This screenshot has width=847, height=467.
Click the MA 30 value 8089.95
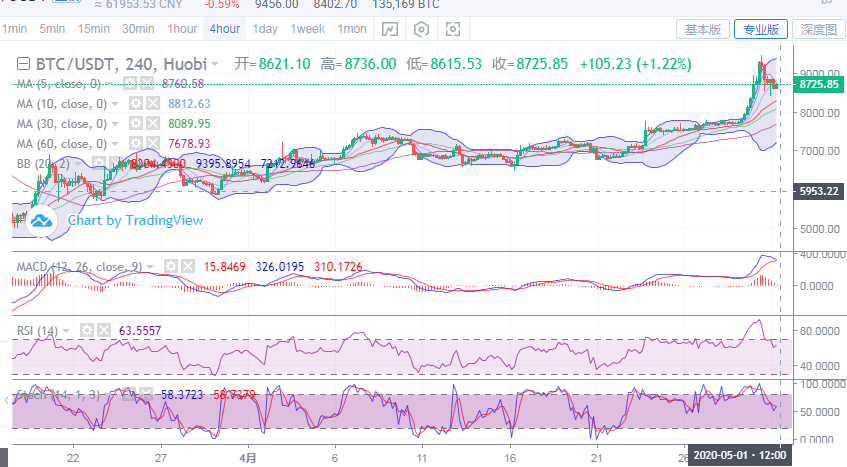click(x=189, y=124)
